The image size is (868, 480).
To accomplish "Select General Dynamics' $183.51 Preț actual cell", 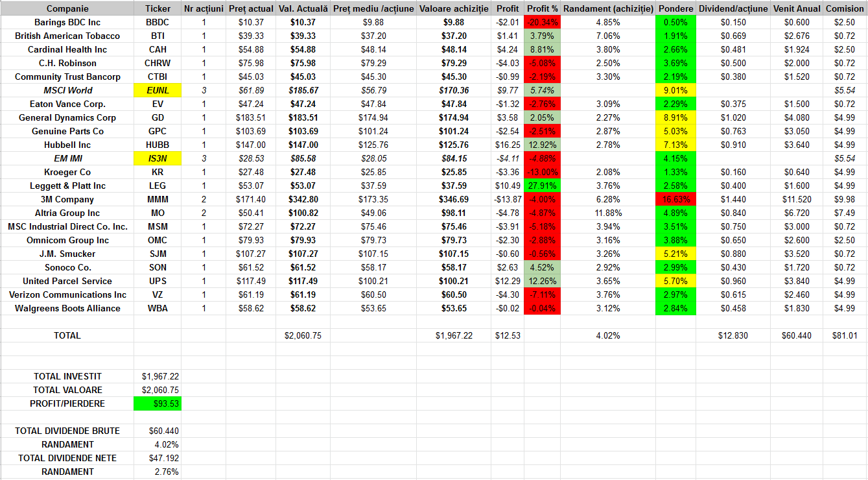I will [251, 117].
